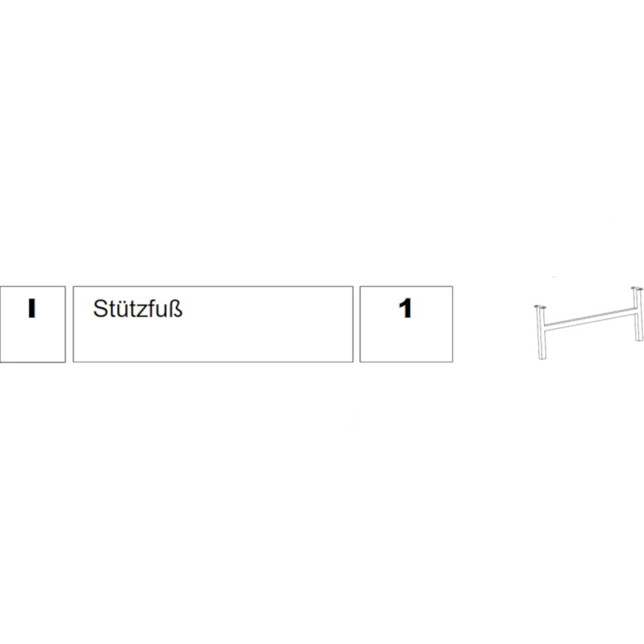Select the "Stützfuß" part name text
Viewport: 644px width, 644px height.
pyautogui.click(x=138, y=309)
